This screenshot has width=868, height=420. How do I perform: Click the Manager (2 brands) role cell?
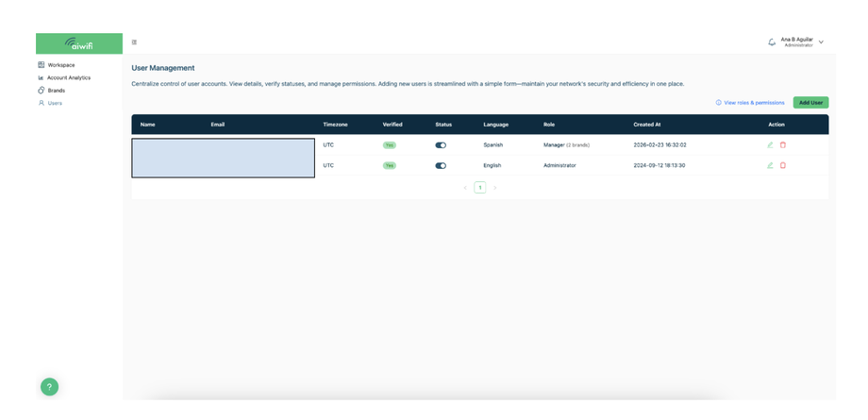(x=566, y=145)
